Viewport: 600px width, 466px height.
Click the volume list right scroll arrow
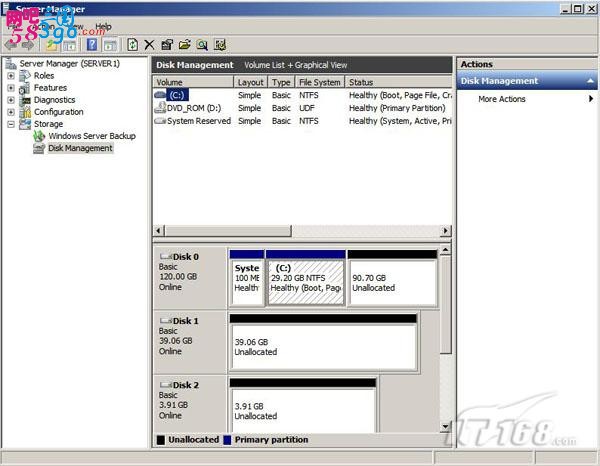tap(446, 231)
